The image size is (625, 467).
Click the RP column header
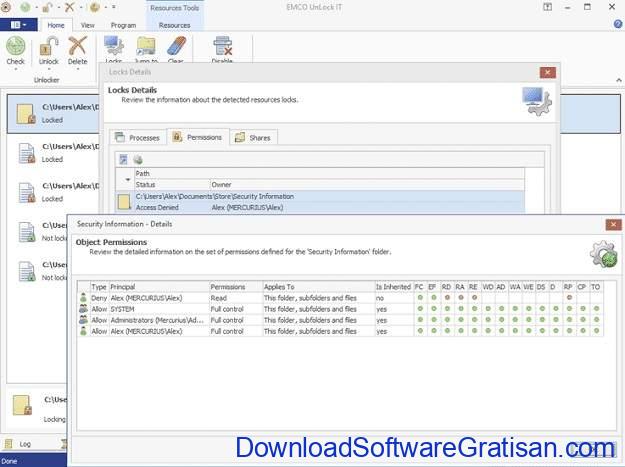(568, 287)
